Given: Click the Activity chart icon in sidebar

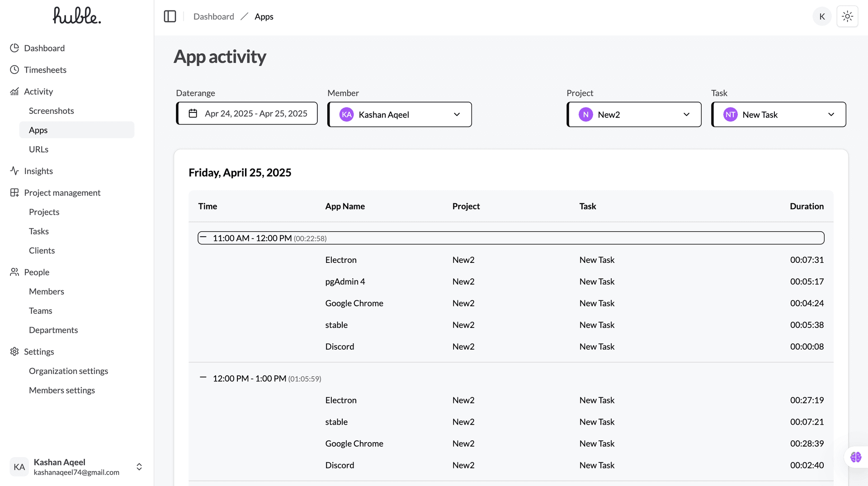Looking at the screenshot, I should [x=14, y=91].
